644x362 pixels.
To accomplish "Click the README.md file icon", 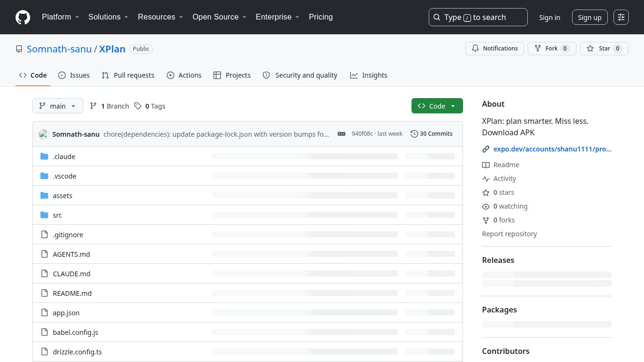I will coord(44,293).
